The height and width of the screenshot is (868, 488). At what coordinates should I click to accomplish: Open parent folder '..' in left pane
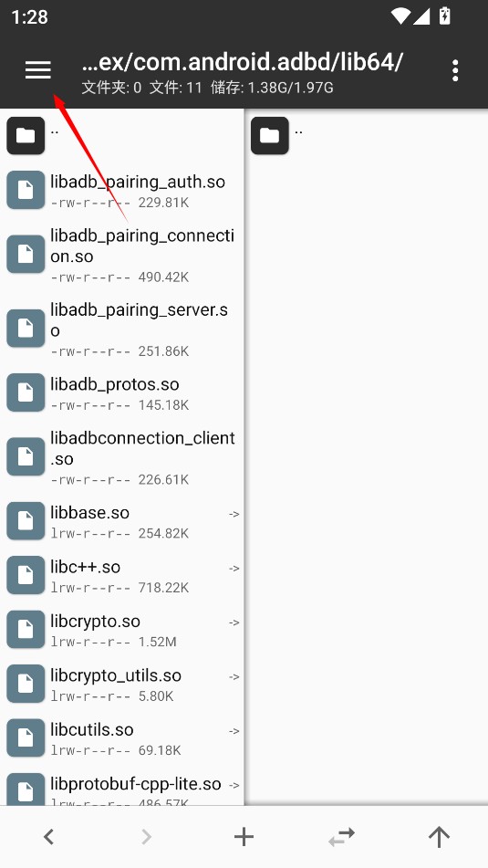tap(121, 136)
